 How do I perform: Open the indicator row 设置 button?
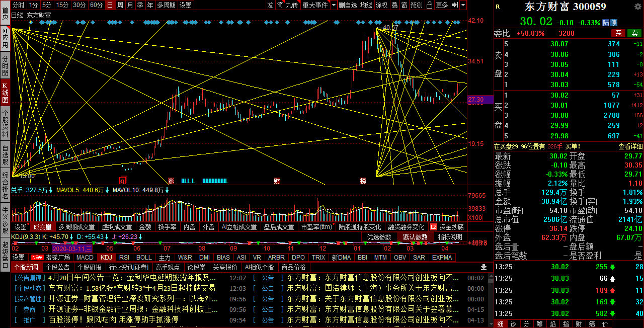click(x=18, y=257)
